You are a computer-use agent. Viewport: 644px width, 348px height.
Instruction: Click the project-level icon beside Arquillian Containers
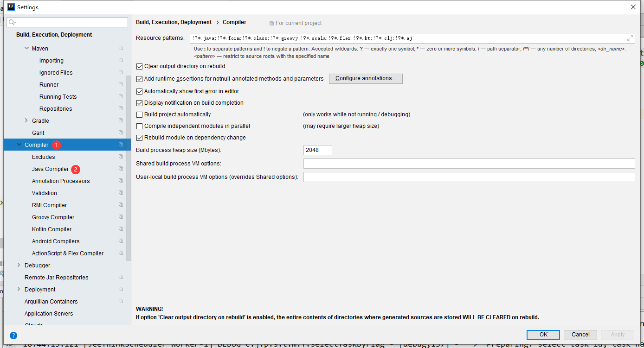121,301
